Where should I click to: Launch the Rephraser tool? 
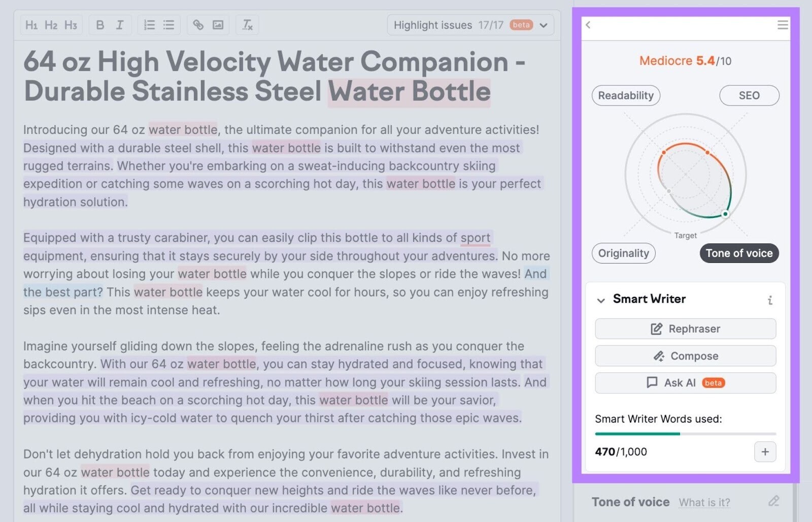click(x=685, y=329)
